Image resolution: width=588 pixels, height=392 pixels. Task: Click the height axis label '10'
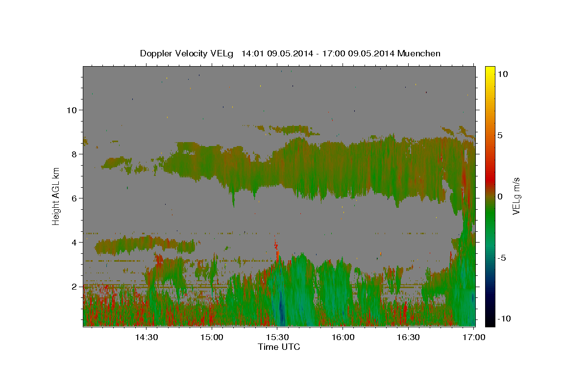point(71,110)
